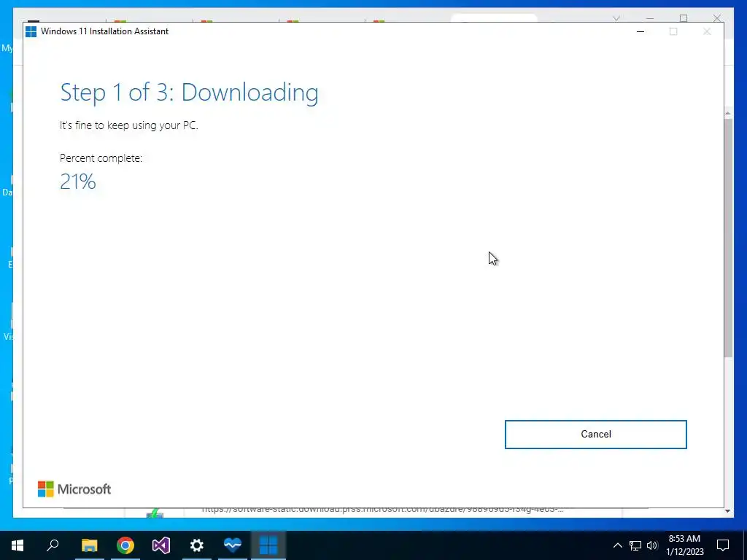
Task: Click background browser window scrollbar thumb
Action: click(728, 237)
